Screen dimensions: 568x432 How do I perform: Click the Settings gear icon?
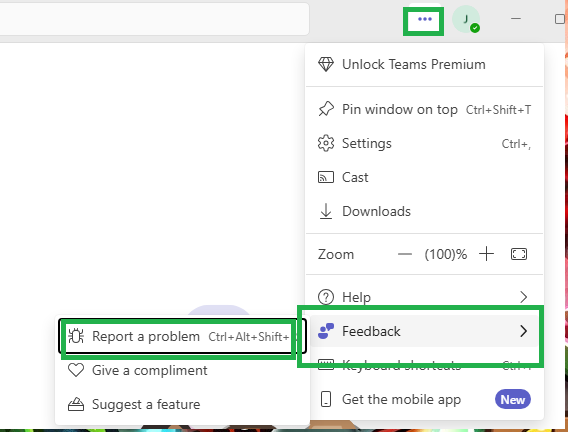pyautogui.click(x=326, y=143)
